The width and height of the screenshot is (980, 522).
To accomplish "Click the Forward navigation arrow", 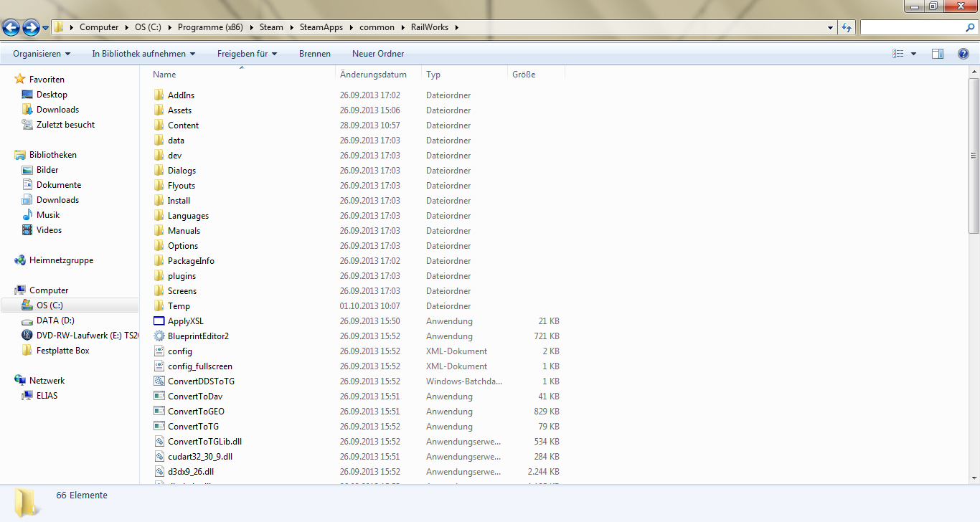I will coord(31,28).
